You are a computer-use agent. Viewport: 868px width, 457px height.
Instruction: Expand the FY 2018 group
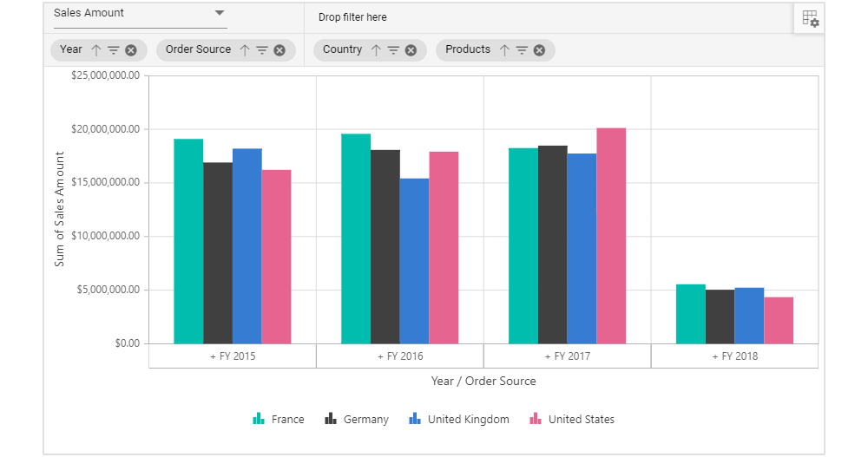pyautogui.click(x=734, y=356)
